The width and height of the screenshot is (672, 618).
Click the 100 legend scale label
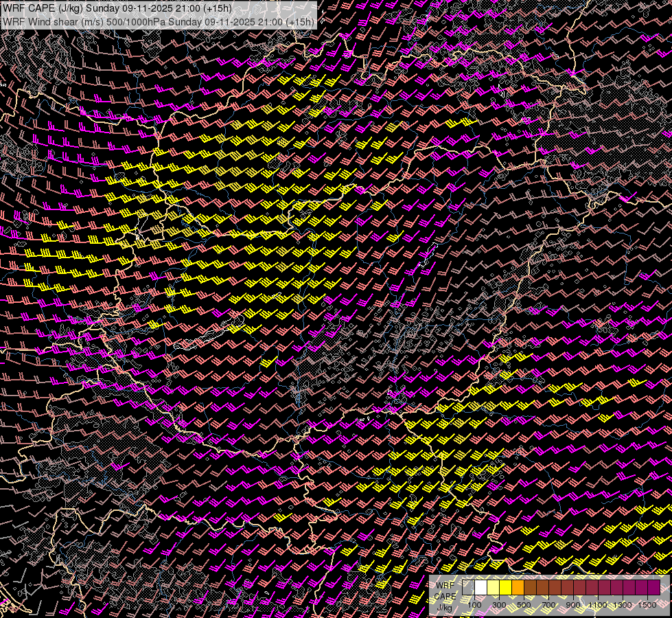tap(474, 604)
